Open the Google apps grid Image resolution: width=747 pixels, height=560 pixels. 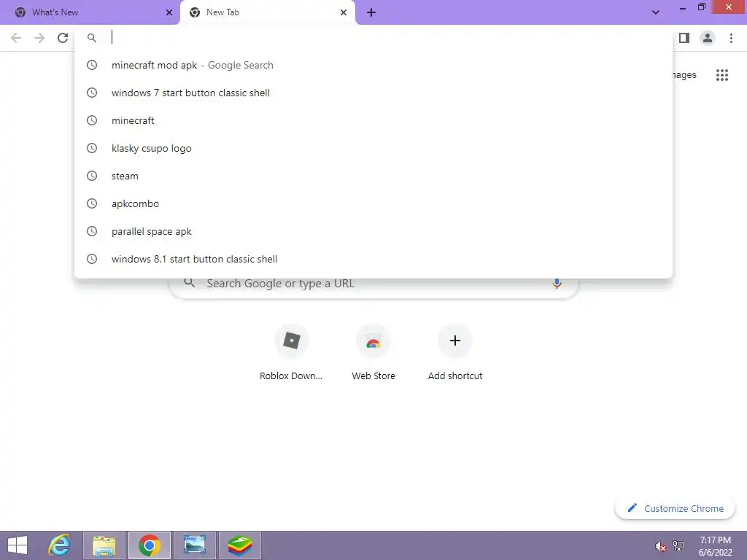[x=722, y=75]
